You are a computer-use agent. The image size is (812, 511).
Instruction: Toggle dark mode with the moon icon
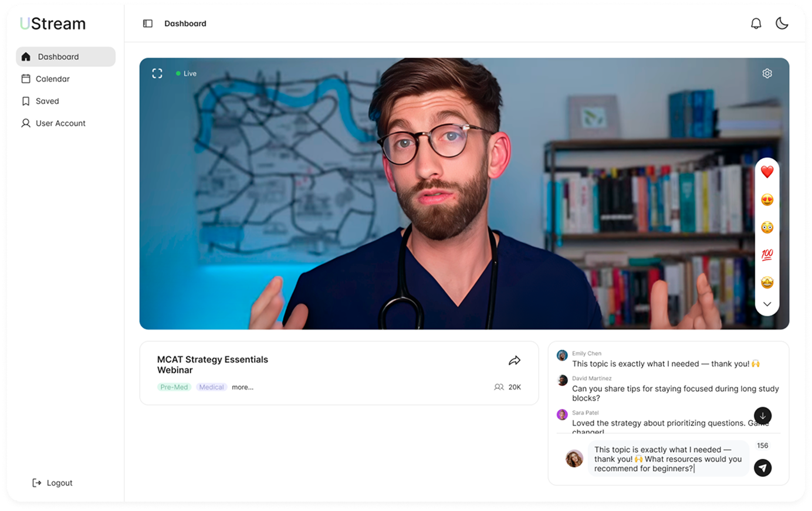(782, 23)
